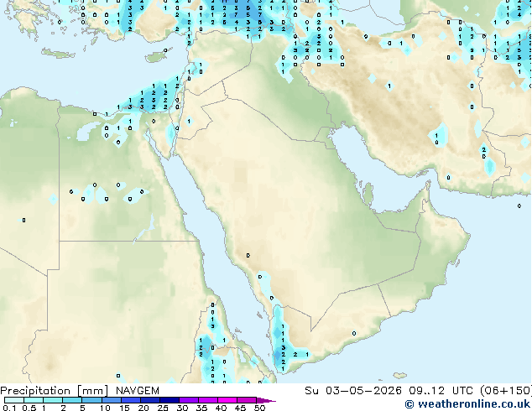Click the island of Cyprus on the map
The height and width of the screenshot is (411, 532).
157,57
